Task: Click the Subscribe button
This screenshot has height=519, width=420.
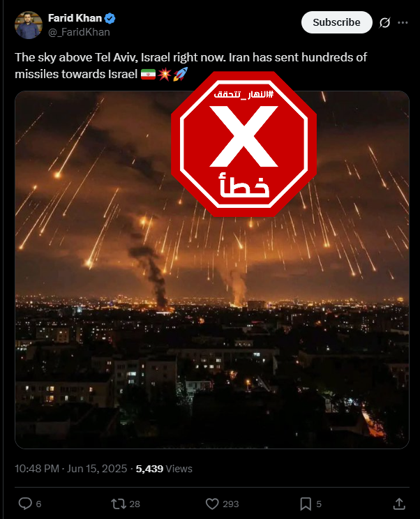Action: click(336, 22)
